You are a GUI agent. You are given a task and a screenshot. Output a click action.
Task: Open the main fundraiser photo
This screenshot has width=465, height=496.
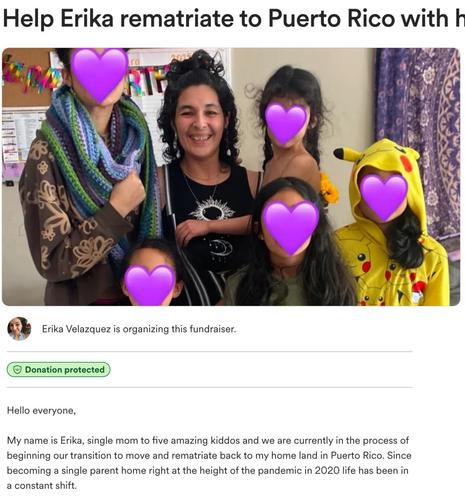[x=231, y=177]
